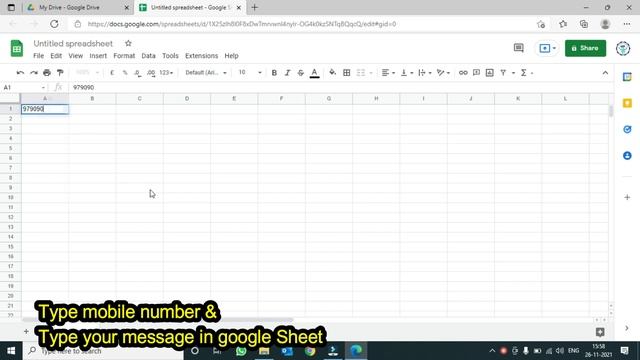Switch to My Drive browser tab
Screen dimensions: 640x360
pos(78,7)
